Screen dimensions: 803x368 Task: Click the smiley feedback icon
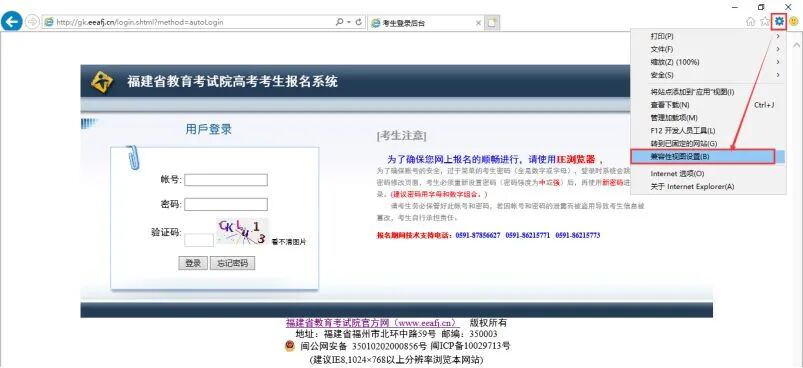click(794, 21)
